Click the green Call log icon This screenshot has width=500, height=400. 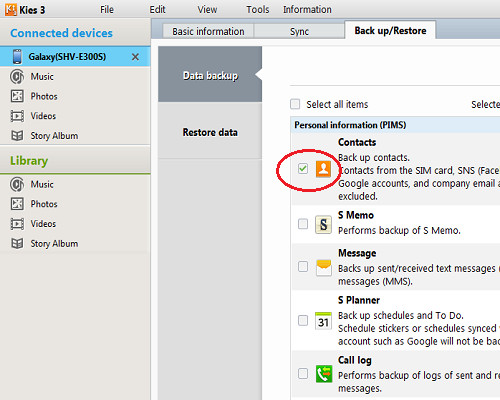point(324,374)
